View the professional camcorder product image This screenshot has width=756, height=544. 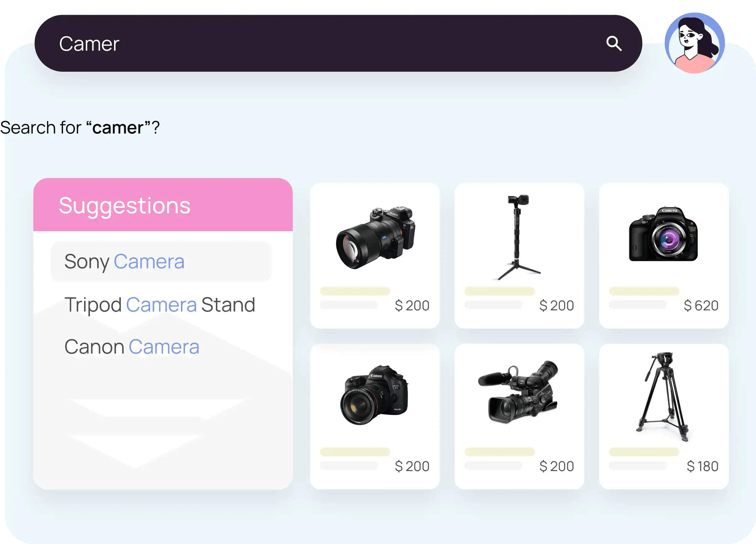point(518,392)
